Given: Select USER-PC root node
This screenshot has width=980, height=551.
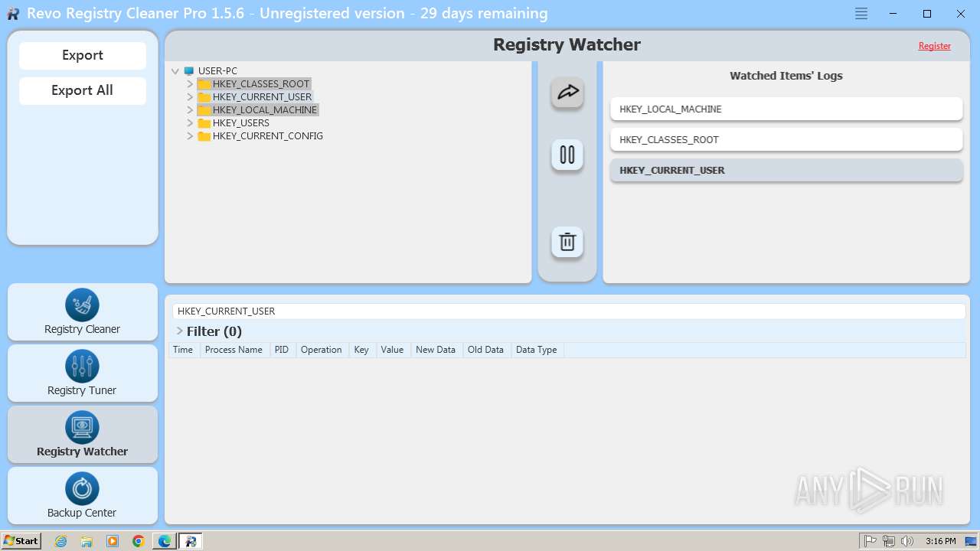Looking at the screenshot, I should pyautogui.click(x=217, y=71).
